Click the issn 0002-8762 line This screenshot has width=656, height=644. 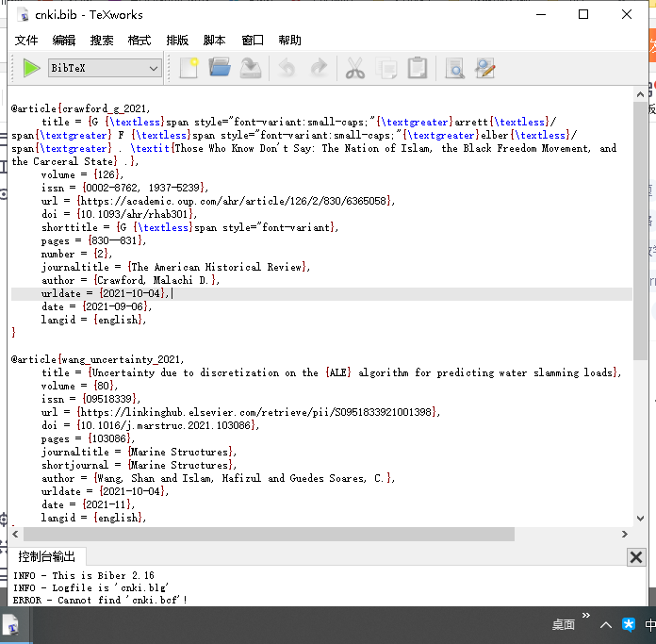[124, 188]
